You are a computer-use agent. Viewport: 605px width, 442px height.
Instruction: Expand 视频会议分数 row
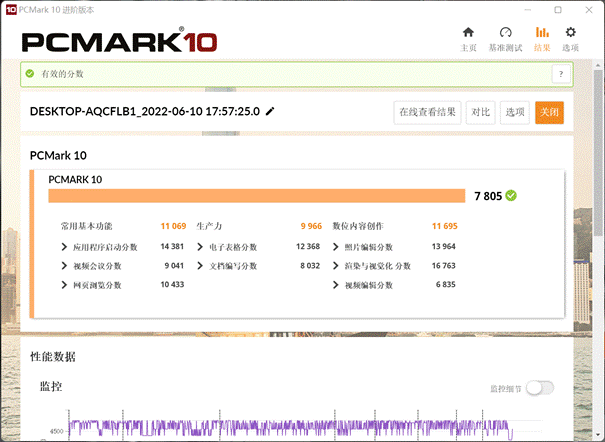click(65, 266)
